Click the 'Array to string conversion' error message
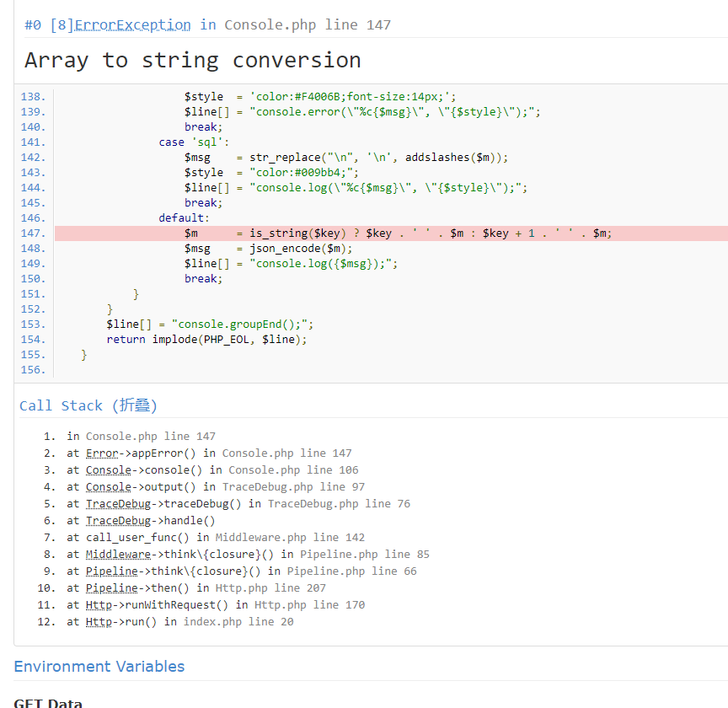This screenshot has width=728, height=708. (x=193, y=61)
